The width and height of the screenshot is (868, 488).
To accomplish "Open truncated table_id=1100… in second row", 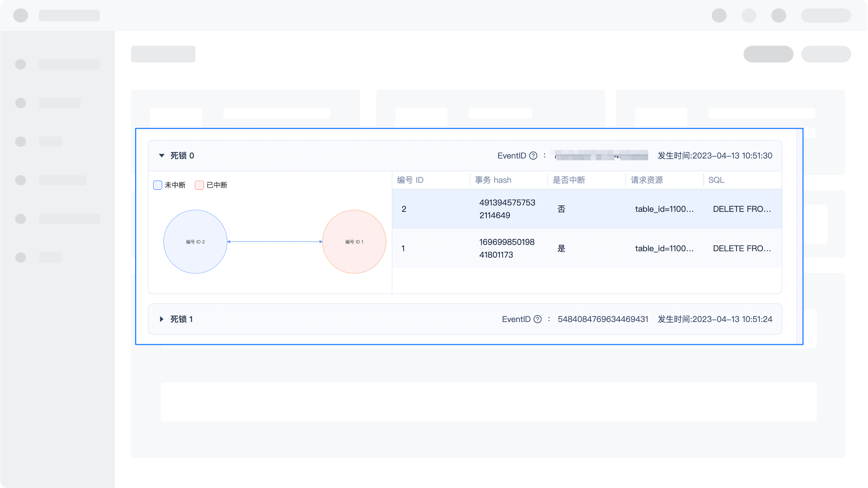I will [x=664, y=248].
